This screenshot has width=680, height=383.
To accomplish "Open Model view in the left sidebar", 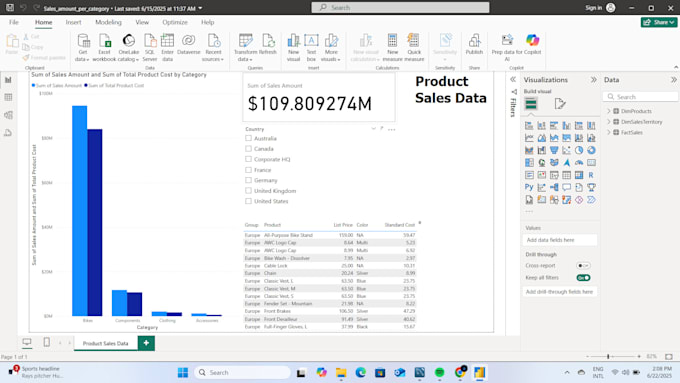I will (8, 115).
